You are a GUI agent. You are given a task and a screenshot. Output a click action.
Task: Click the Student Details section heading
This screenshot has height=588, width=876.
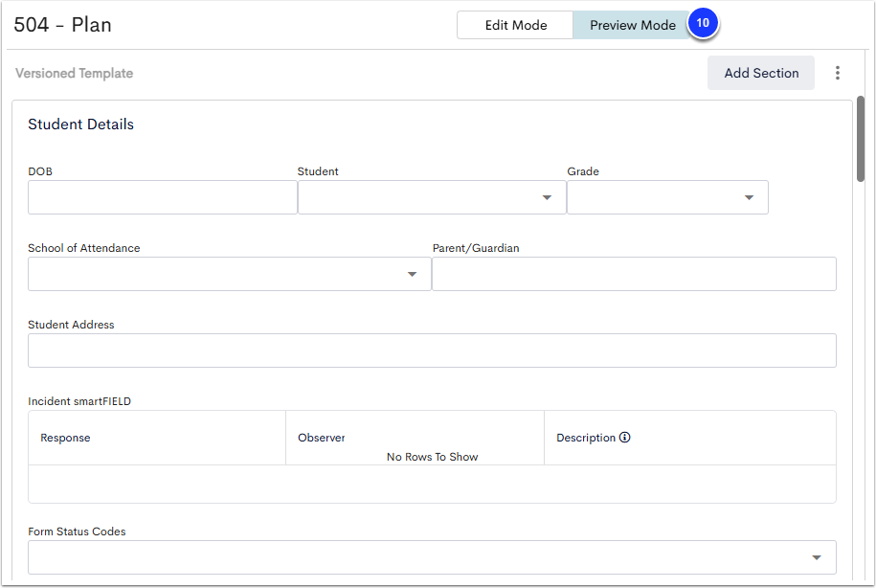pyautogui.click(x=81, y=124)
